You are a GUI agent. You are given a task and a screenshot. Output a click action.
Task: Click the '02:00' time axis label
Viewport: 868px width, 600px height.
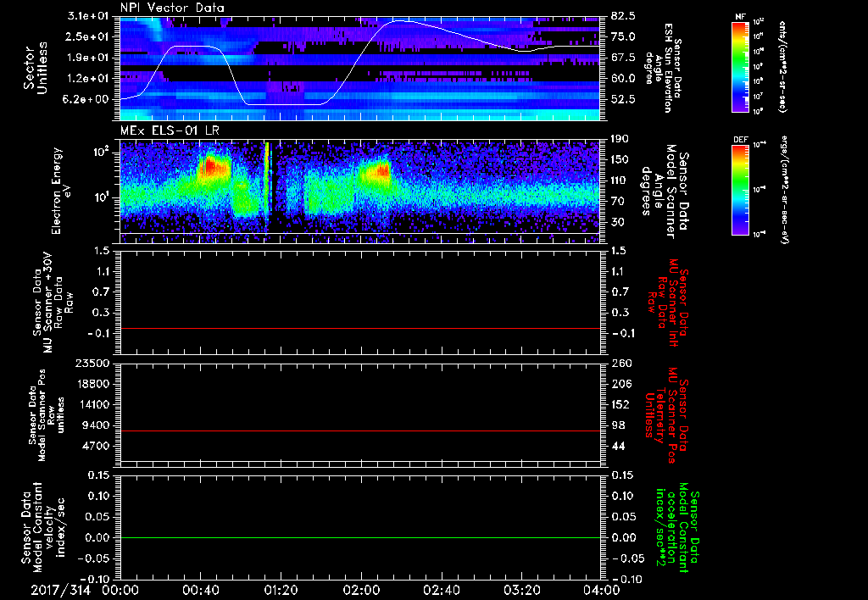[x=361, y=590]
